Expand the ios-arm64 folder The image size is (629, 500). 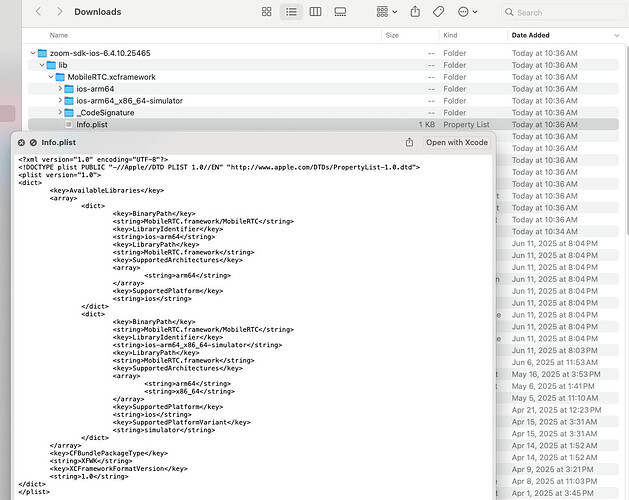click(x=60, y=88)
